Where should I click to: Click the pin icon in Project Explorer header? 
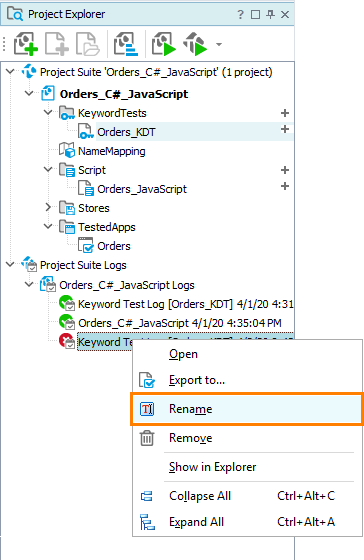(270, 15)
